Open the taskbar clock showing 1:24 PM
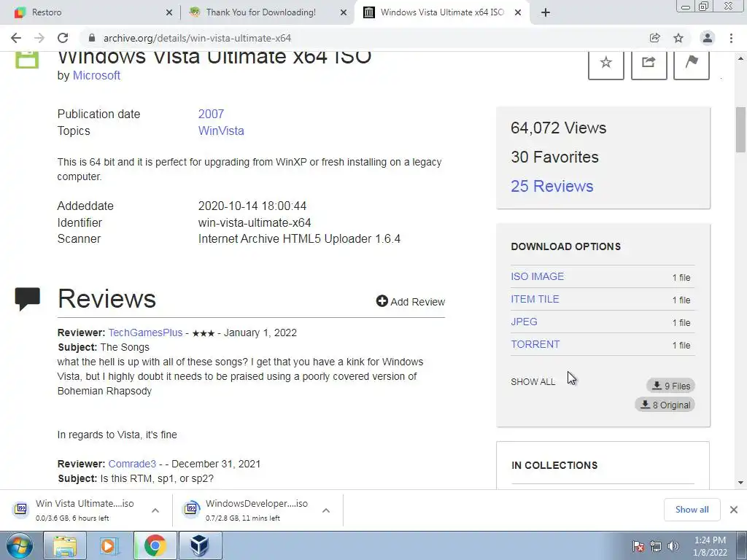Viewport: 747px width, 560px height. [710, 546]
